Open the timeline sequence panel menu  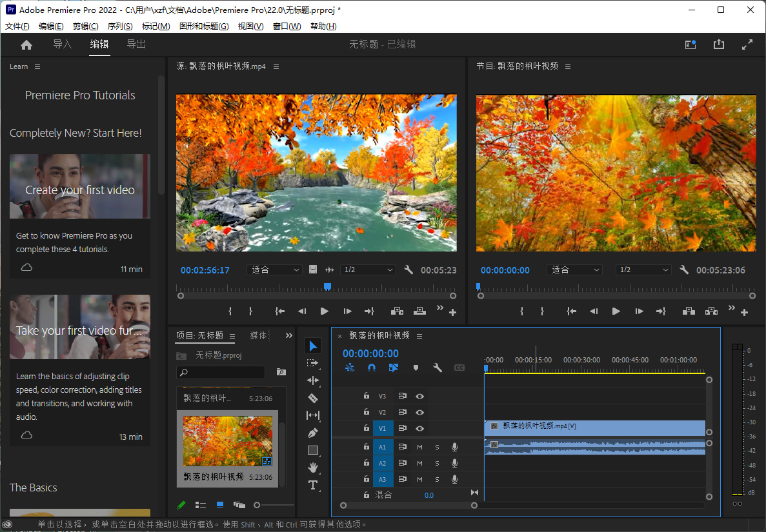(x=419, y=336)
